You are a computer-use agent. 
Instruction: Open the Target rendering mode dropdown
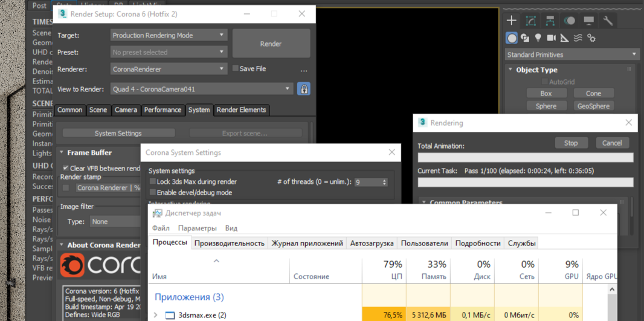169,35
